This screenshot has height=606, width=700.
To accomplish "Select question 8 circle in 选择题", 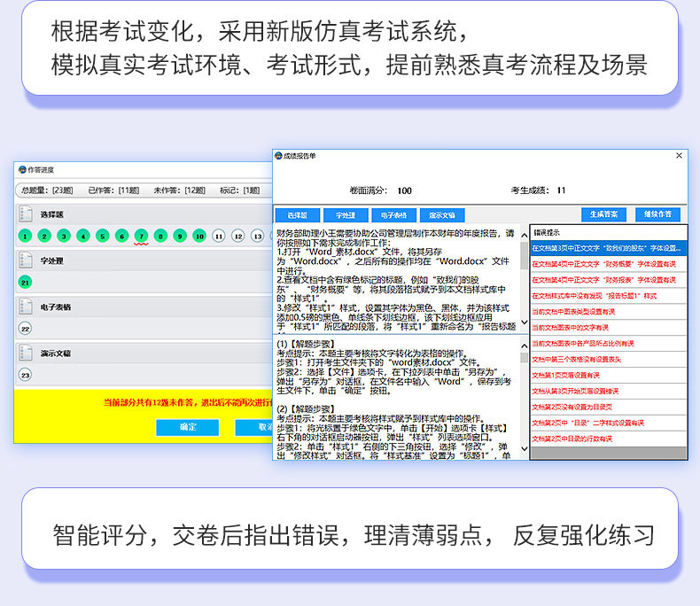I will point(160,236).
